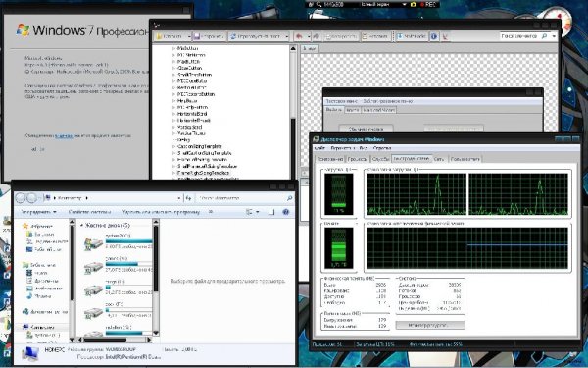Viewport: 588px width, 368px height.
Task: Open Explorer help via blue question mark icon
Action: tap(286, 212)
